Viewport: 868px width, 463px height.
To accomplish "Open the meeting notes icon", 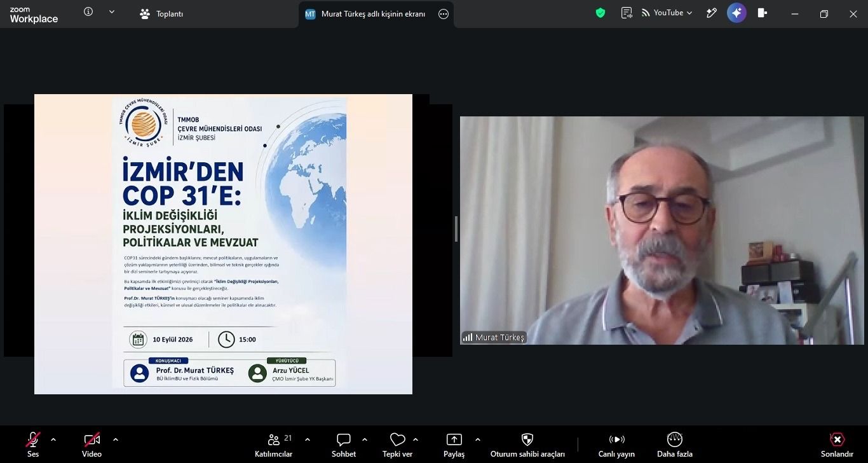I will click(627, 13).
